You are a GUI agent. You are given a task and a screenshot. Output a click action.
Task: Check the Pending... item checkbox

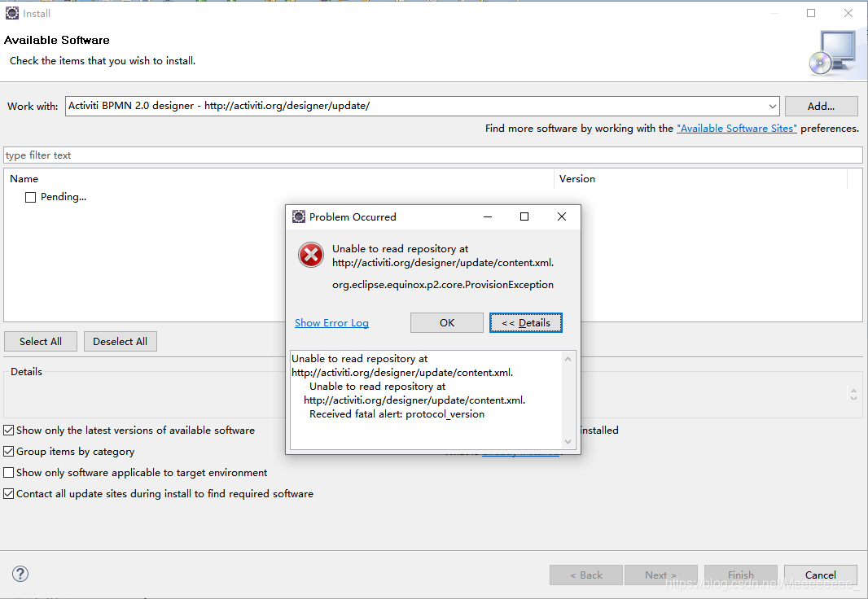coord(30,198)
